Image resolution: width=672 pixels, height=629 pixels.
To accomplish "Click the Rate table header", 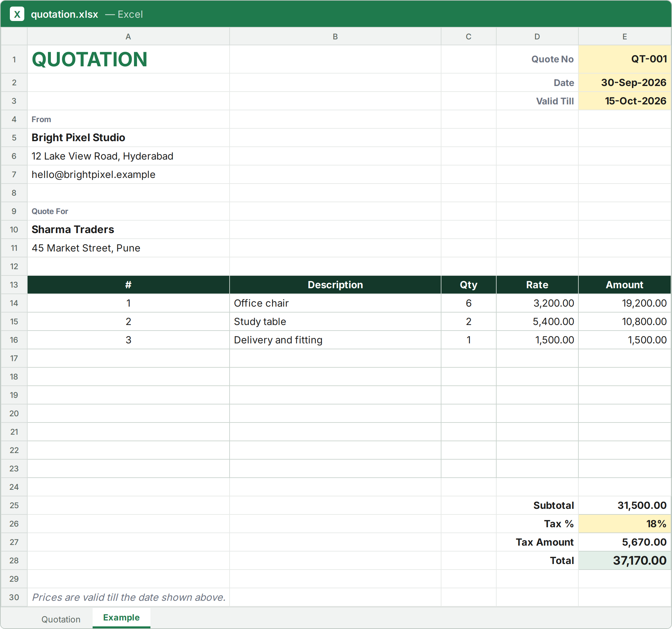I will click(x=537, y=285).
